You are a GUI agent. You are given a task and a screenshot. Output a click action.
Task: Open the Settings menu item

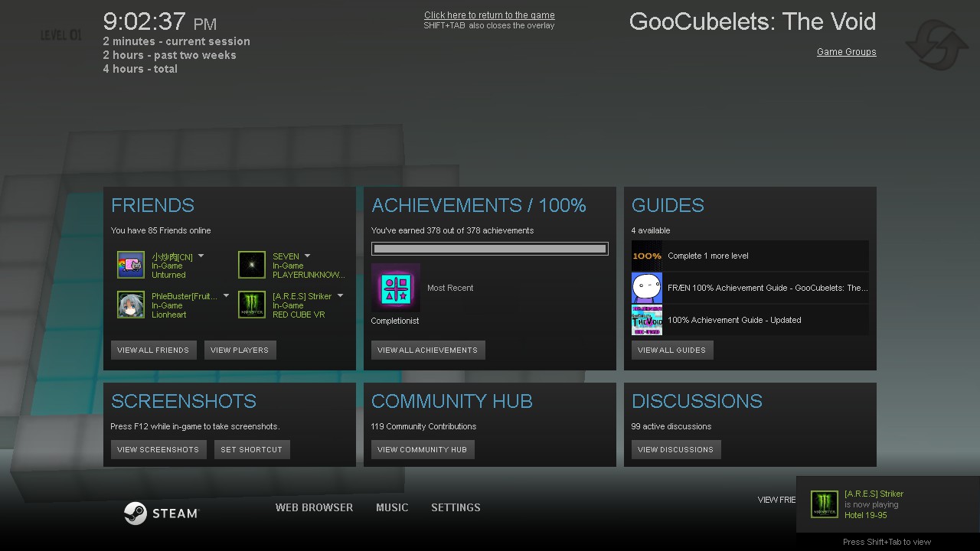456,507
